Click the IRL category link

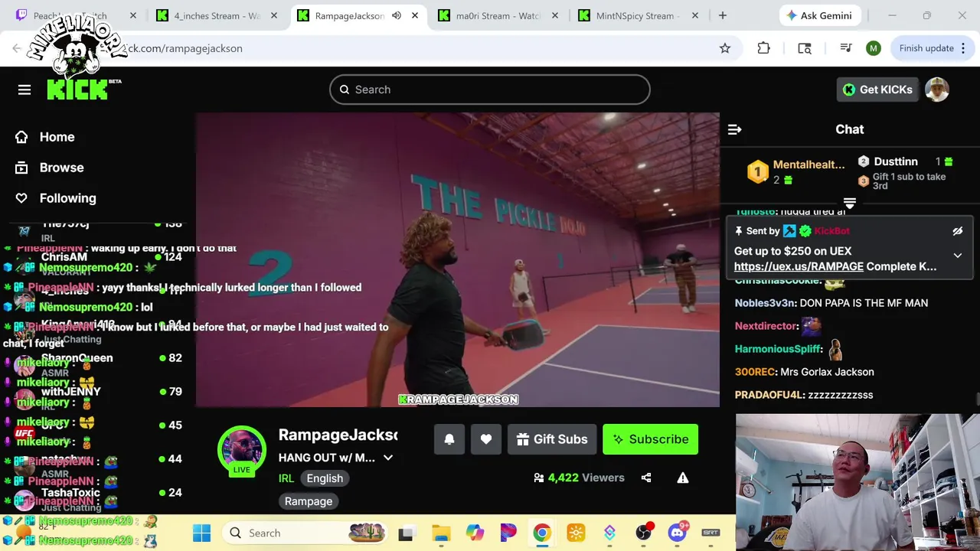tap(286, 478)
